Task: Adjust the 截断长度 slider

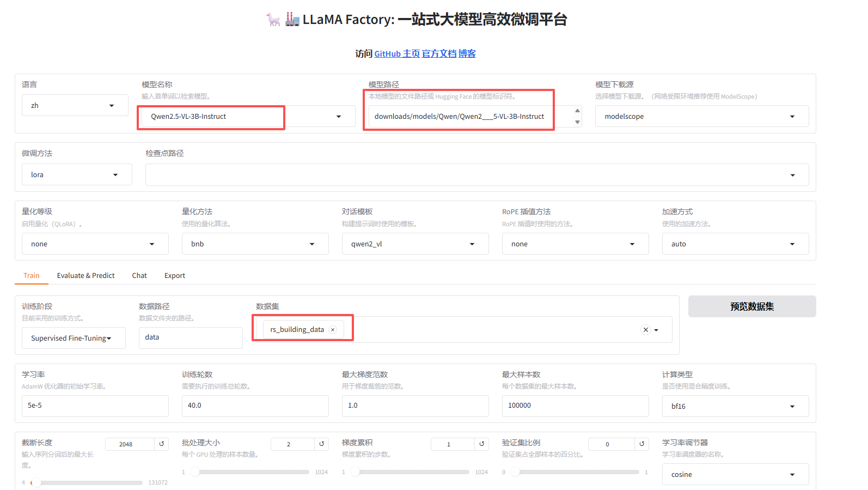Action: (87, 483)
